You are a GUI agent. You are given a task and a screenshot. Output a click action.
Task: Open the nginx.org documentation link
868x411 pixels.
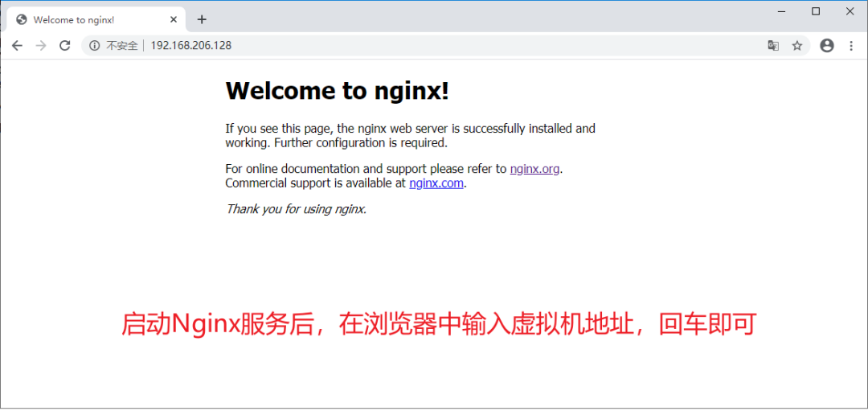tap(534, 169)
